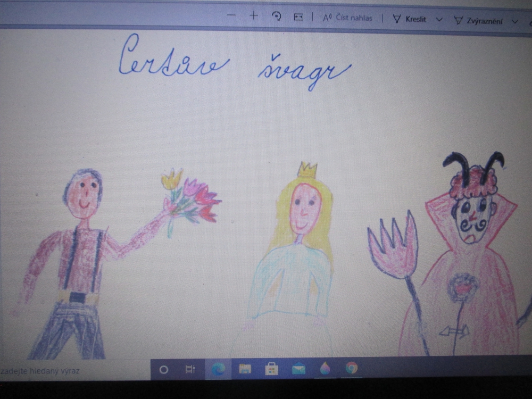Select the Kreslit drawing tool
Image resolution: width=532 pixels, height=399 pixels.
tap(409, 19)
